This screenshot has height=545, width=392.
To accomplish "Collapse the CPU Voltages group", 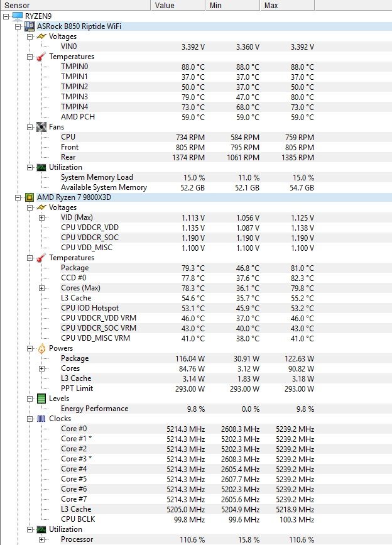I will pyautogui.click(x=30, y=207).
